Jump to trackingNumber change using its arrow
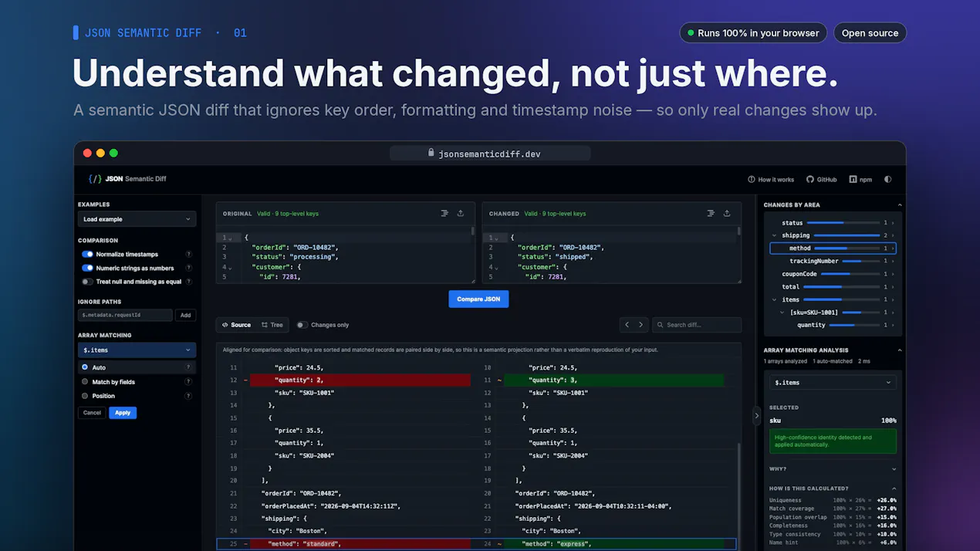The height and width of the screenshot is (551, 980). point(893,261)
